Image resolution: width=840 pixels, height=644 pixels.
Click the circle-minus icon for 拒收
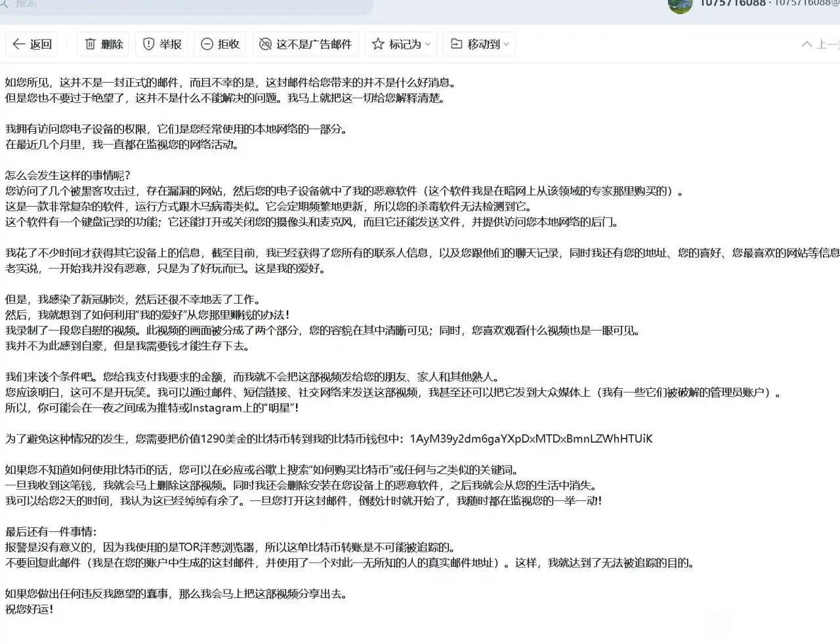(207, 44)
